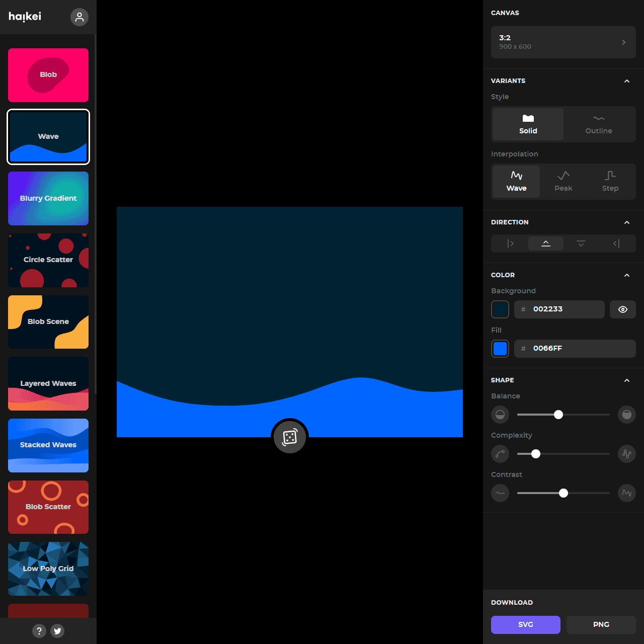Download the image as SVG
644x644 pixels.
(525, 624)
